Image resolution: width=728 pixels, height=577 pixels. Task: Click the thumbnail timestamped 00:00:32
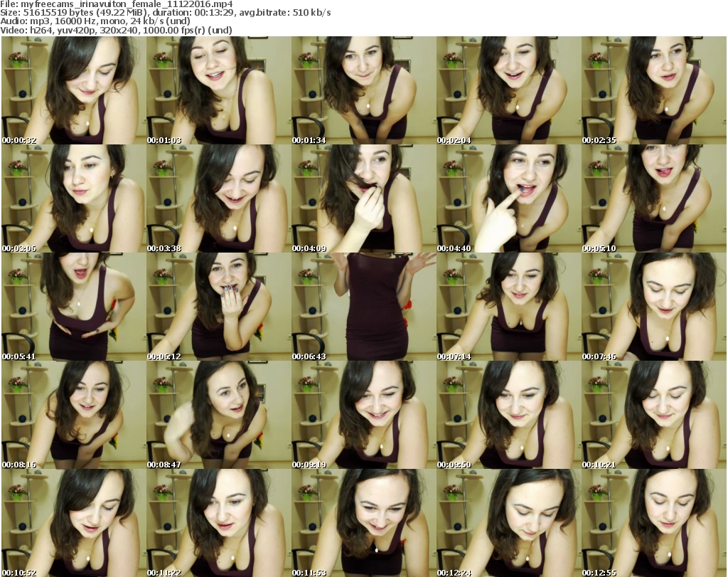click(x=73, y=90)
